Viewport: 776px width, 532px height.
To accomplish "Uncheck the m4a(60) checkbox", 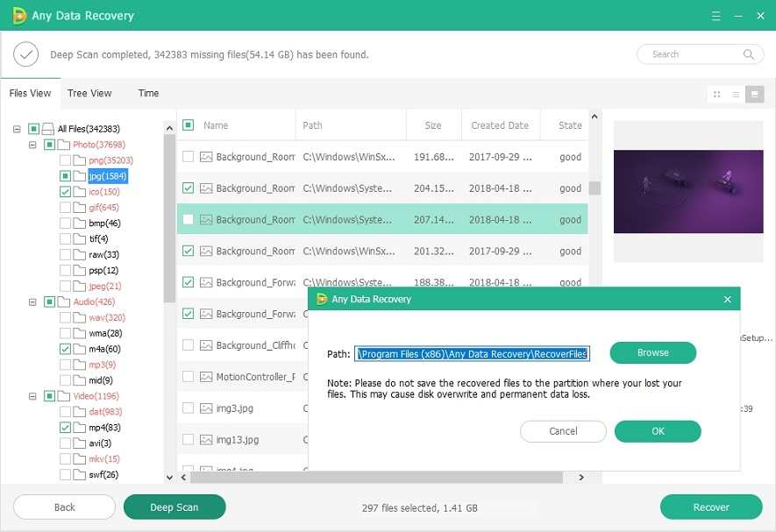I will (65, 349).
